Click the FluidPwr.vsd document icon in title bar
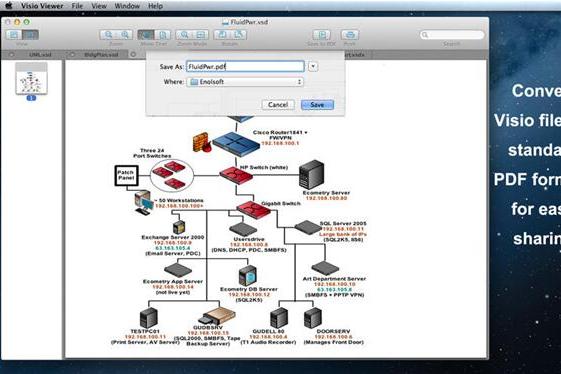 pos(225,22)
